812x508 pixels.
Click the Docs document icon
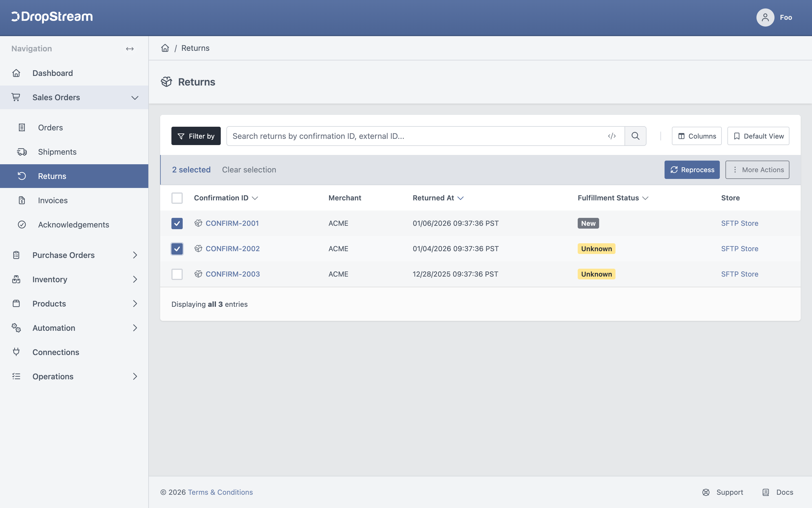[766, 492]
